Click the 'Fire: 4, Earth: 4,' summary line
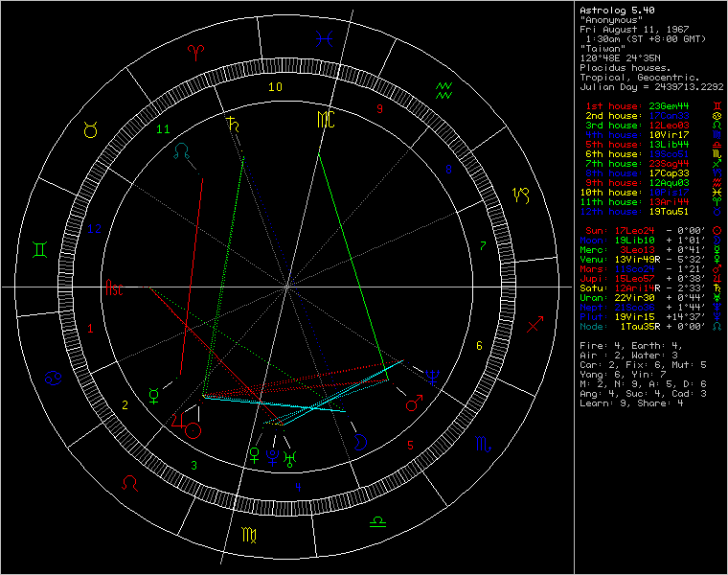 pos(631,346)
